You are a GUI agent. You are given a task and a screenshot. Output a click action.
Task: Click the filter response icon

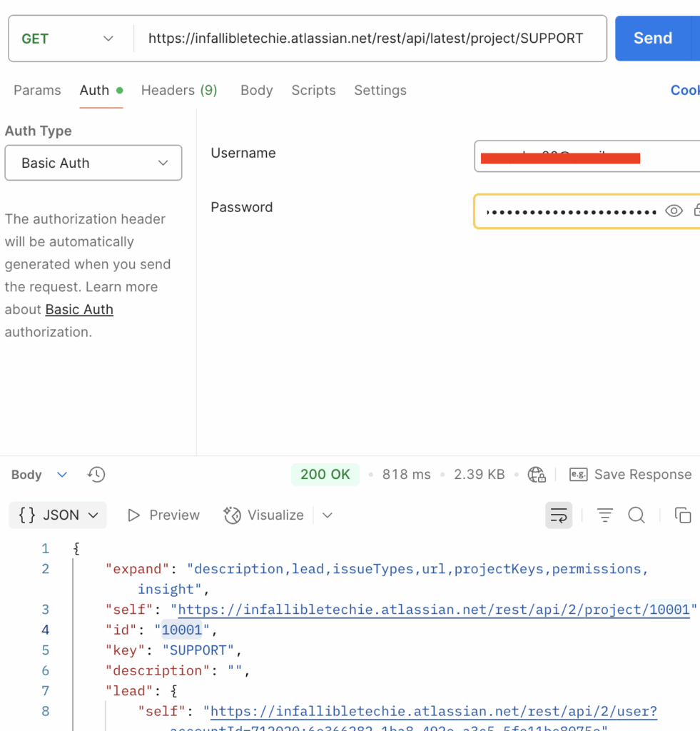coord(605,515)
